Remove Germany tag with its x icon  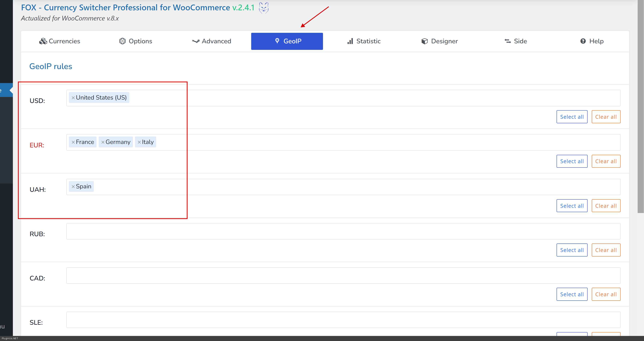click(103, 142)
